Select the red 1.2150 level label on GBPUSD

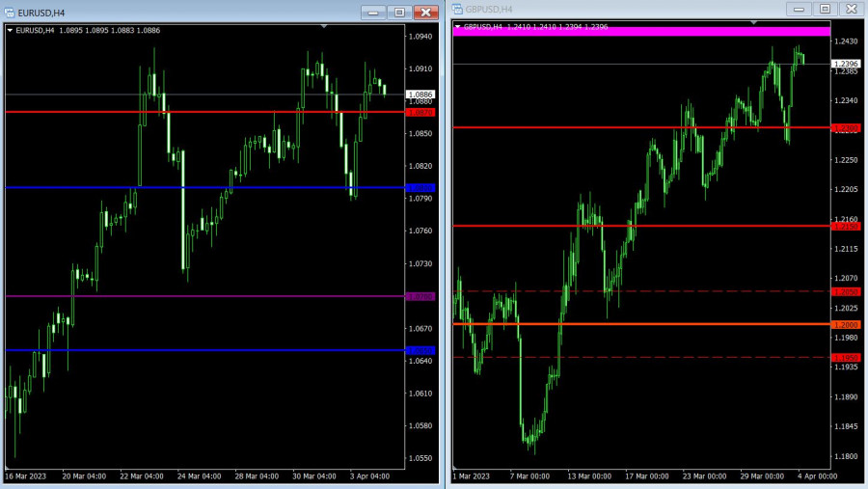[x=845, y=227]
